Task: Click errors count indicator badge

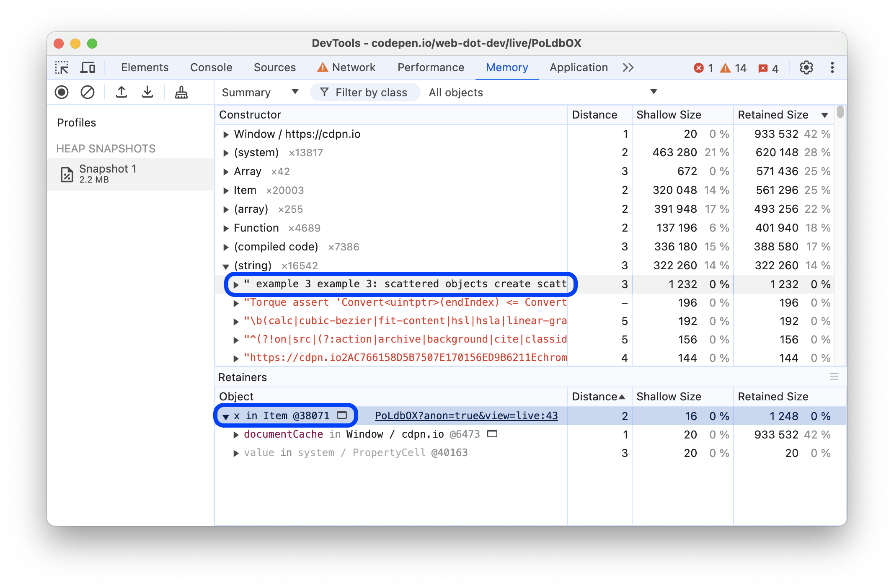Action: [x=698, y=67]
